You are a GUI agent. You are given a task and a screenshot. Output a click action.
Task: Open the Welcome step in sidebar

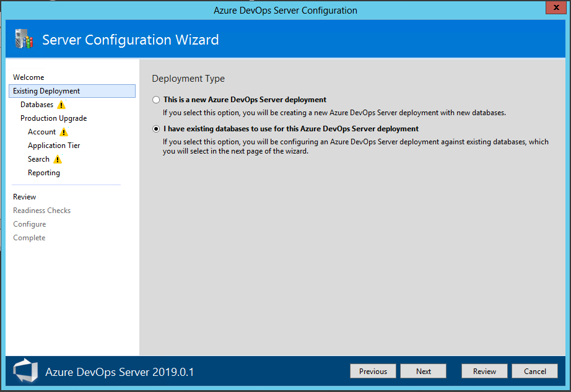(28, 77)
